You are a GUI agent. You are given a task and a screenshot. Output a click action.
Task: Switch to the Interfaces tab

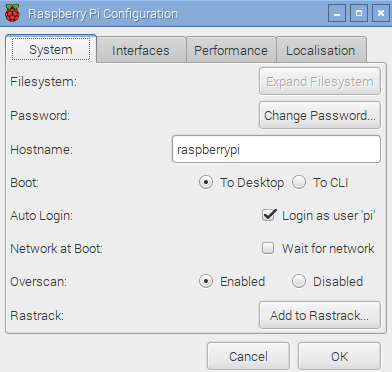pos(141,50)
